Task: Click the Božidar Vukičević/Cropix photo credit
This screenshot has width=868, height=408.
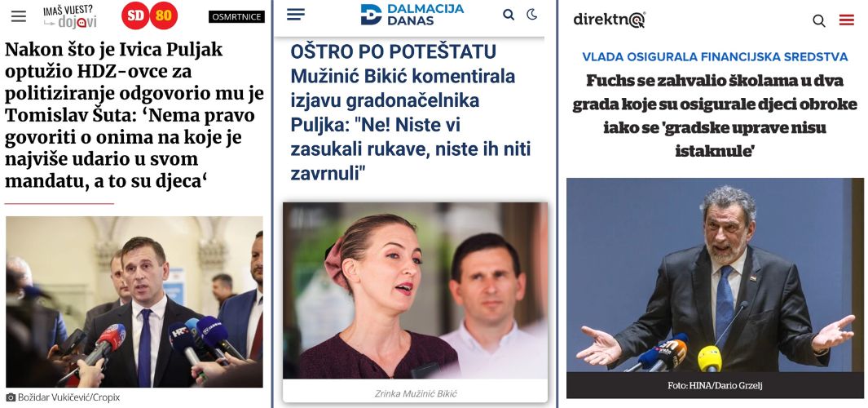Action: pyautogui.click(x=63, y=397)
